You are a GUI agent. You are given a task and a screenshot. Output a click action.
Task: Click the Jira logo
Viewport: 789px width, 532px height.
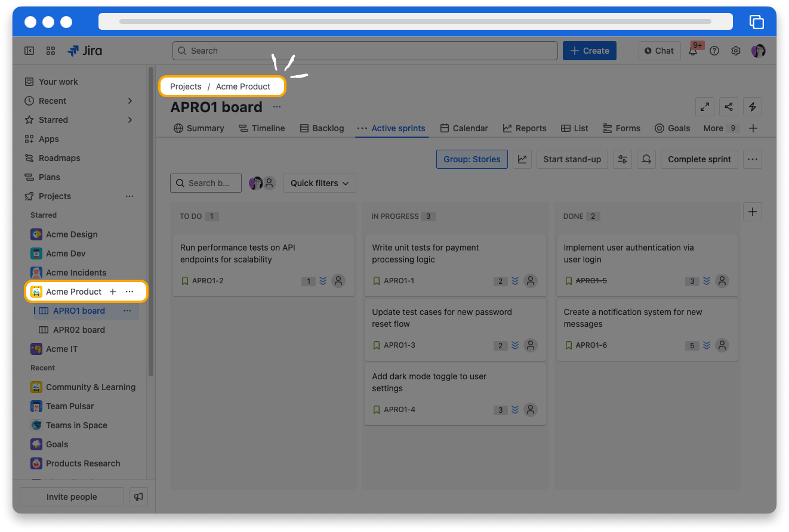85,51
